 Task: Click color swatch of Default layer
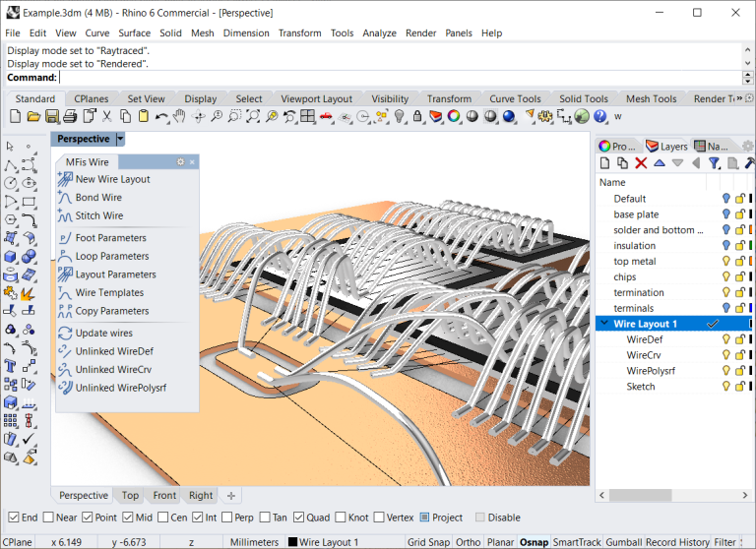(x=751, y=198)
